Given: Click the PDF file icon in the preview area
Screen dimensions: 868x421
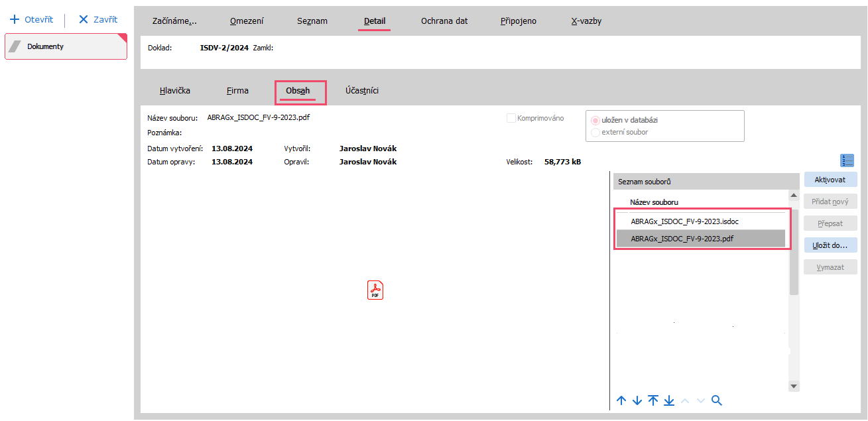Looking at the screenshot, I should [x=375, y=290].
